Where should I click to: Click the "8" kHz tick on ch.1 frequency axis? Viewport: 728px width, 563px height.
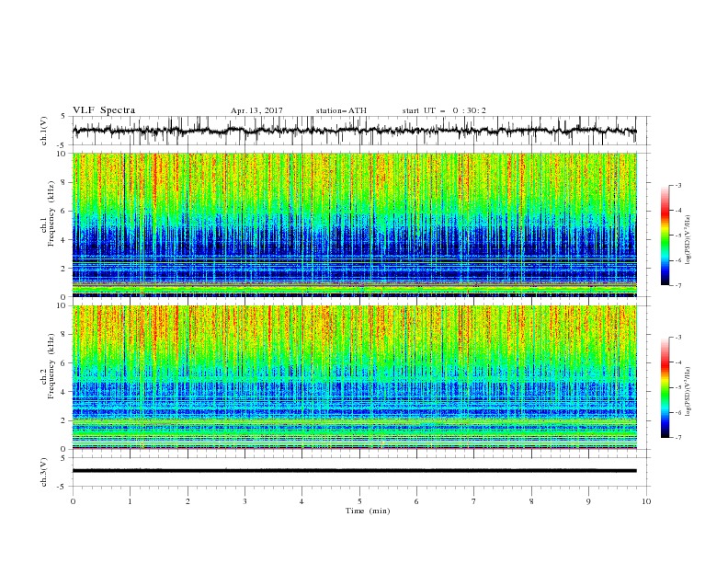[64, 182]
